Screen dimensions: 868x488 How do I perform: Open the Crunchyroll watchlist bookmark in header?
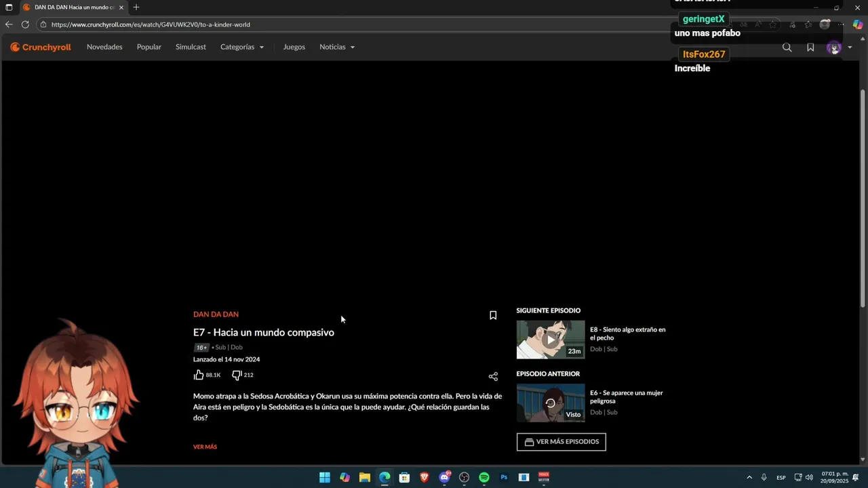click(810, 47)
